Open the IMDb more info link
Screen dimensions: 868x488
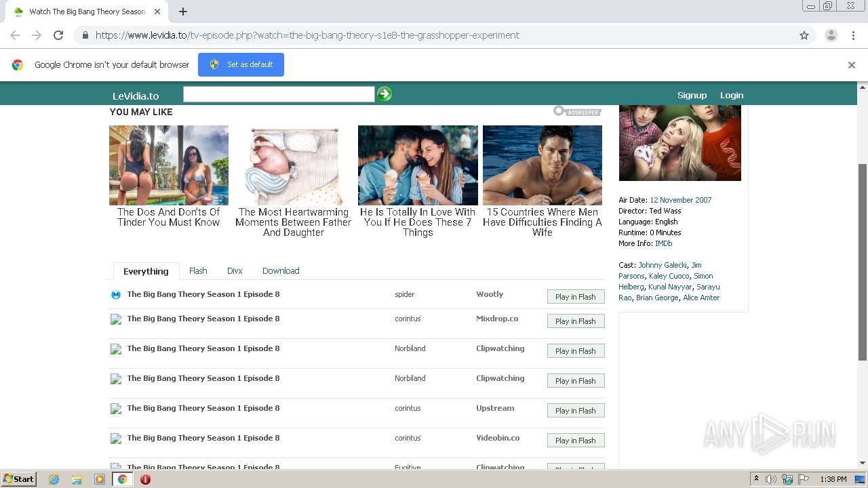664,243
